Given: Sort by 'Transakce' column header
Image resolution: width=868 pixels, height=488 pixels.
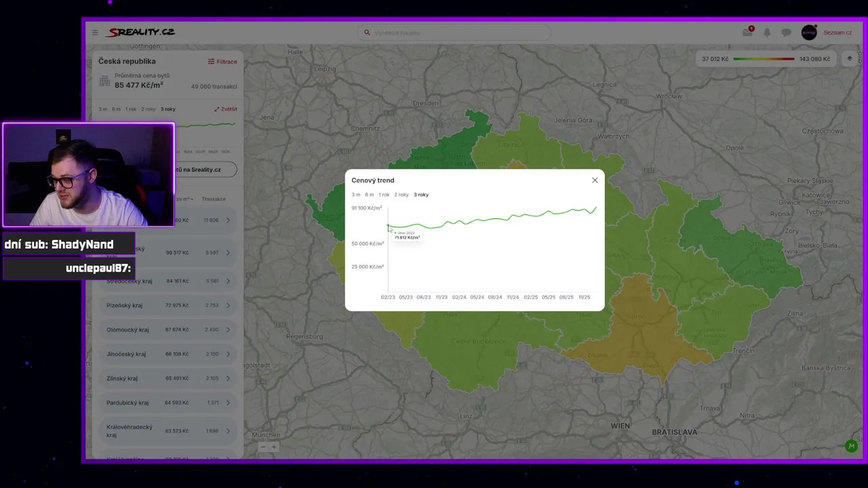Looking at the screenshot, I should 214,199.
